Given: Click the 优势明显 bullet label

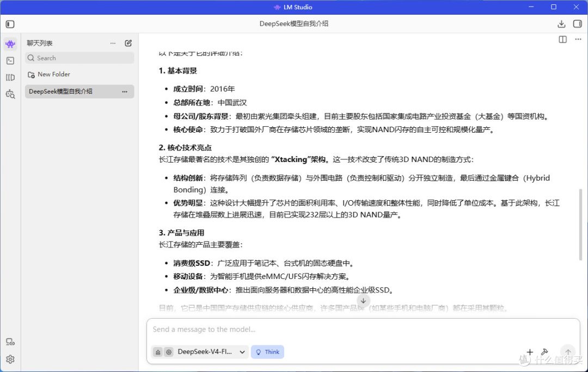Looking at the screenshot, I should (188, 203).
